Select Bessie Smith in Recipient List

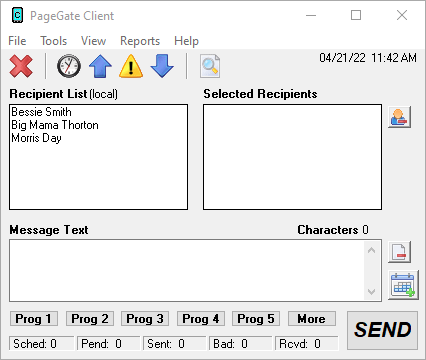pyautogui.click(x=41, y=112)
